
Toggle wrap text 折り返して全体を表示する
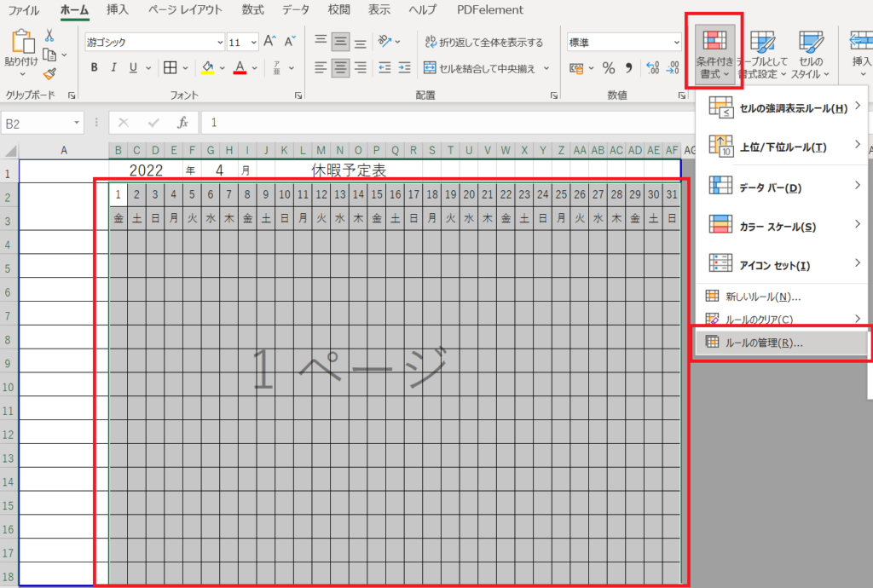click(x=483, y=42)
